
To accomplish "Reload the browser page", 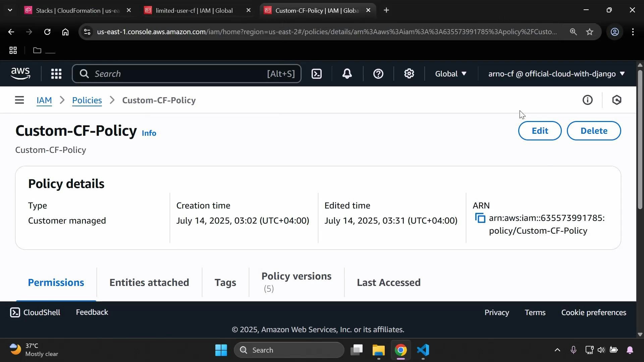I will pyautogui.click(x=47, y=32).
